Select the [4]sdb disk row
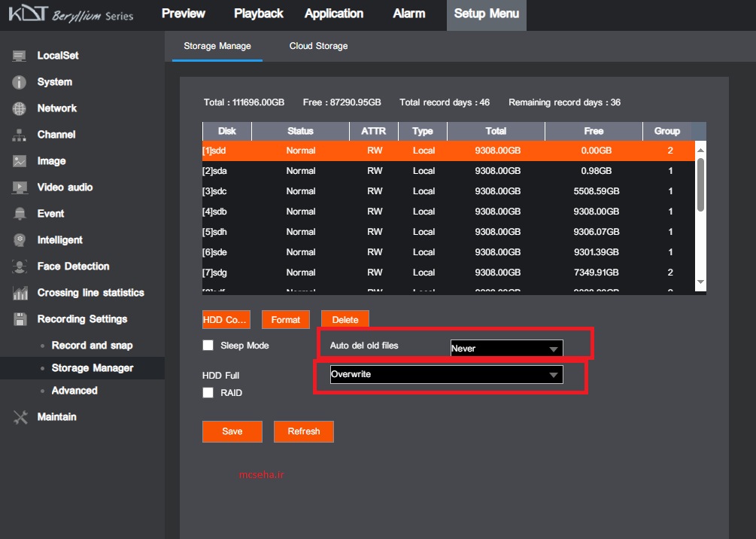 pos(448,212)
